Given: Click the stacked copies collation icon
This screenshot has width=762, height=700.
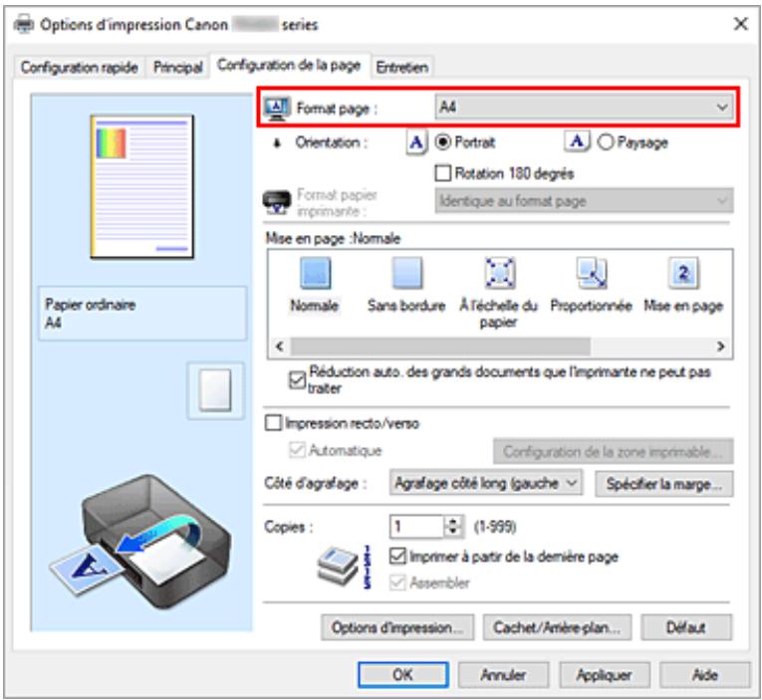Looking at the screenshot, I should (338, 567).
